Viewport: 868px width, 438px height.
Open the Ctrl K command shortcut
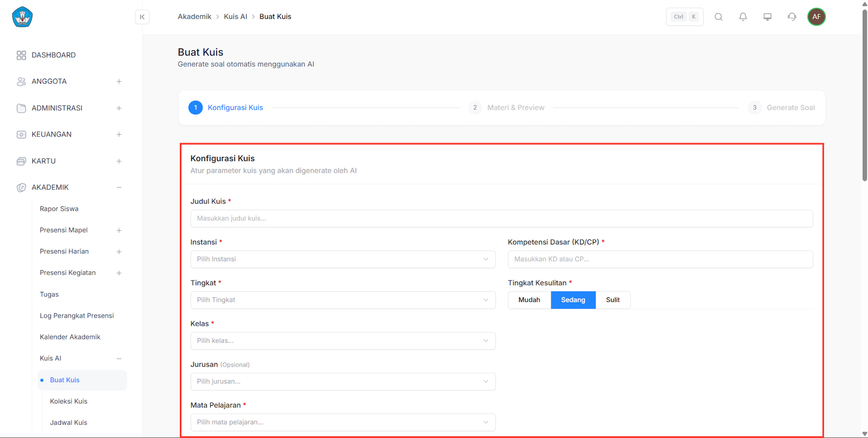click(x=684, y=17)
